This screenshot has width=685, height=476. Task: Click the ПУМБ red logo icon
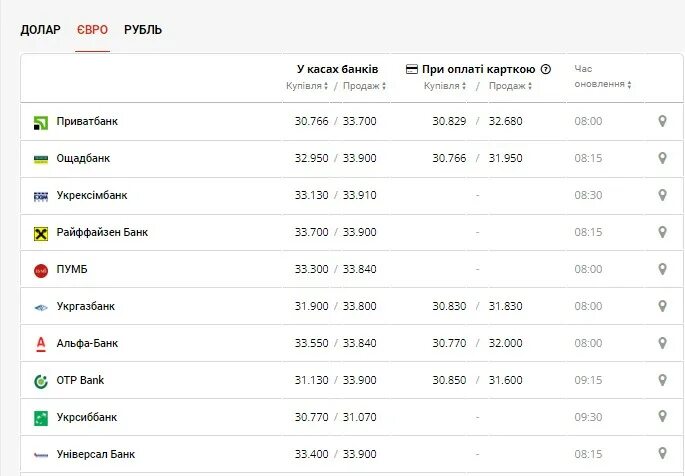(x=41, y=271)
